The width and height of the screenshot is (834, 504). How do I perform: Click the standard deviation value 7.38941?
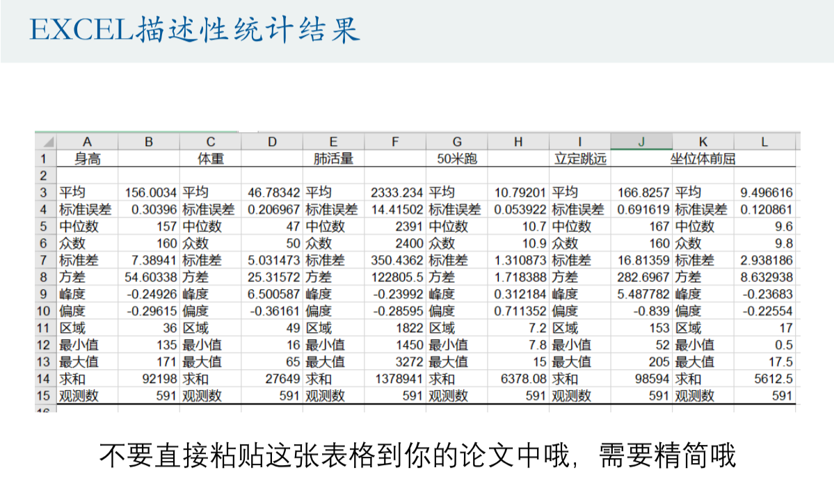tap(154, 261)
